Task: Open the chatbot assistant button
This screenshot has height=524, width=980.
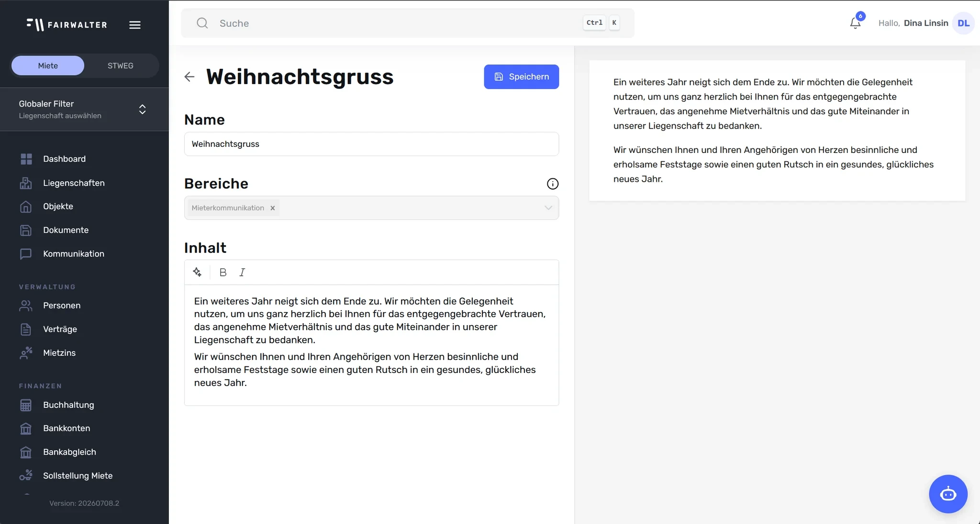Action: pyautogui.click(x=948, y=494)
